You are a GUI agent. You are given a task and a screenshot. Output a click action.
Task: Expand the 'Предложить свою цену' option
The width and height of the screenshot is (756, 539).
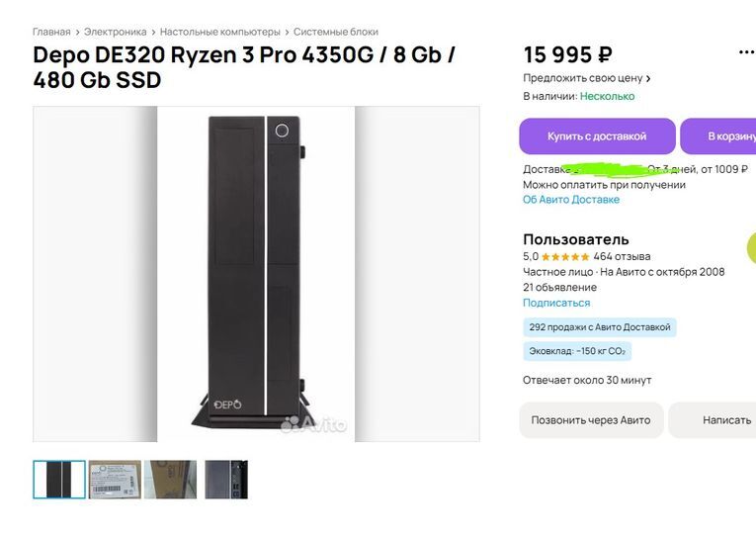tap(586, 78)
